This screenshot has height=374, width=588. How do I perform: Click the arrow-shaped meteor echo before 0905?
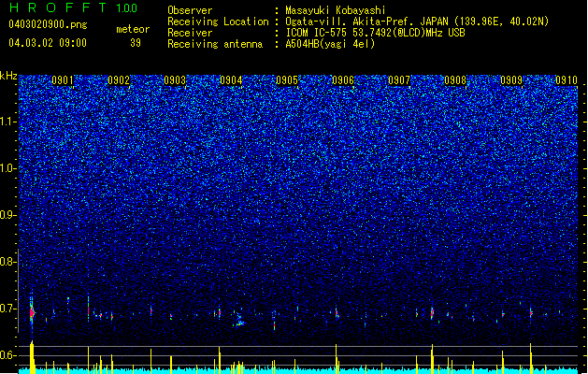click(239, 319)
